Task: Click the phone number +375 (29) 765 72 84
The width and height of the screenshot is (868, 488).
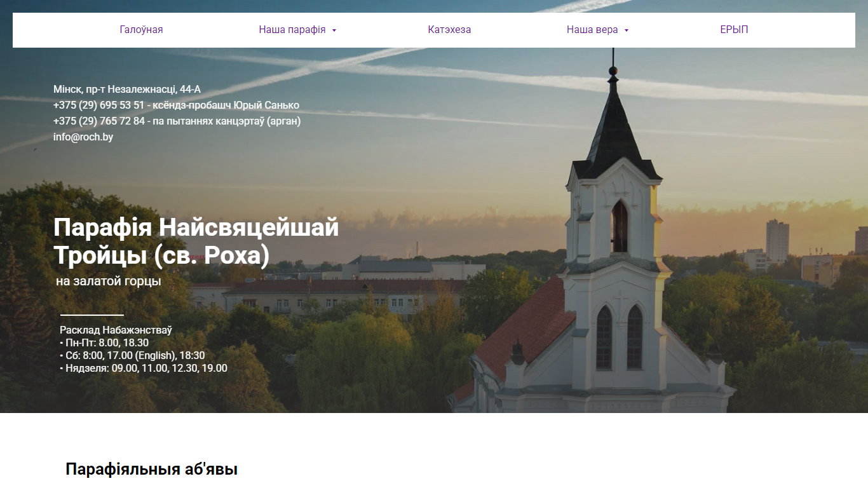Action: pos(99,121)
